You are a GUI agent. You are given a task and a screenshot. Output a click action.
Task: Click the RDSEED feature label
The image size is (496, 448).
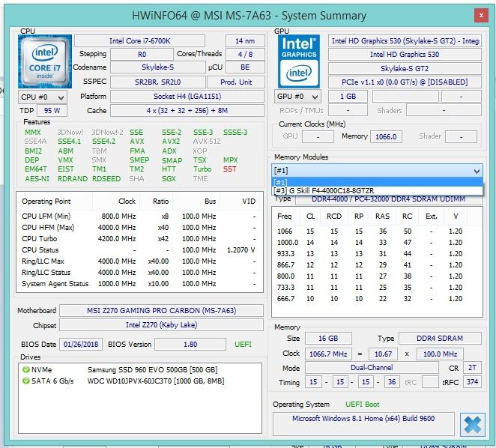click(106, 179)
